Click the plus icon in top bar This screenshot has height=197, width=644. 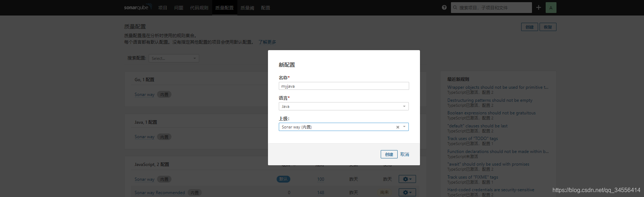[x=538, y=8]
